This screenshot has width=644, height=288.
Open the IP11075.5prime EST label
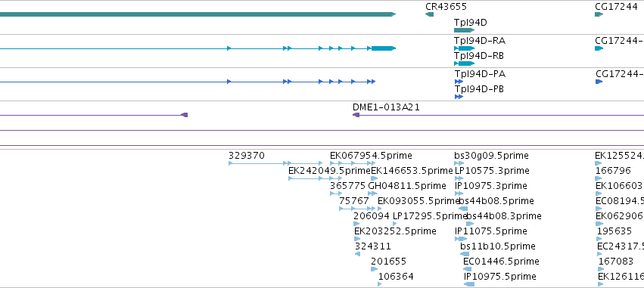pyautogui.click(x=491, y=231)
